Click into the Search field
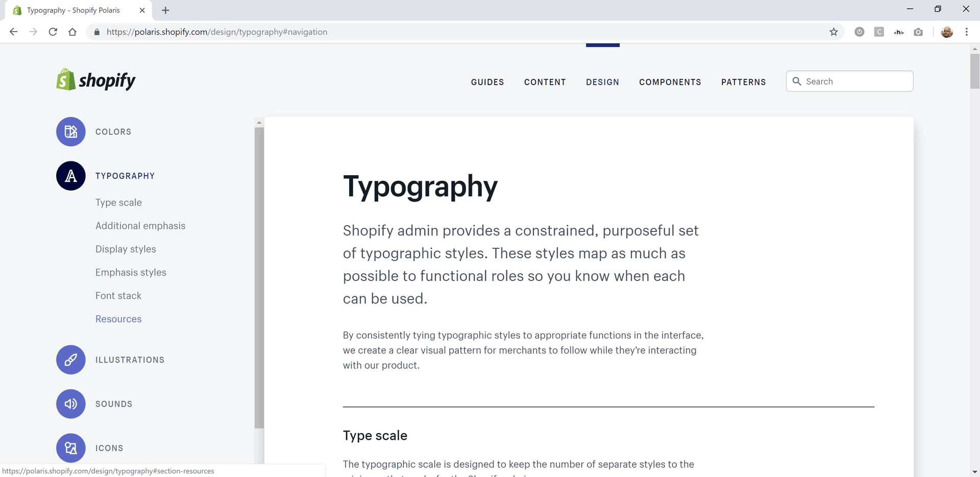980x477 pixels. [x=850, y=81]
